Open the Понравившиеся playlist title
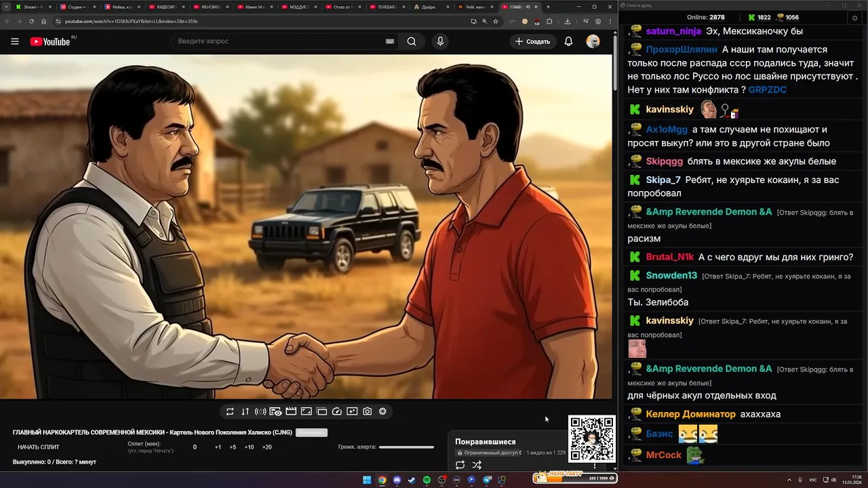The width and height of the screenshot is (868, 488). (x=485, y=442)
